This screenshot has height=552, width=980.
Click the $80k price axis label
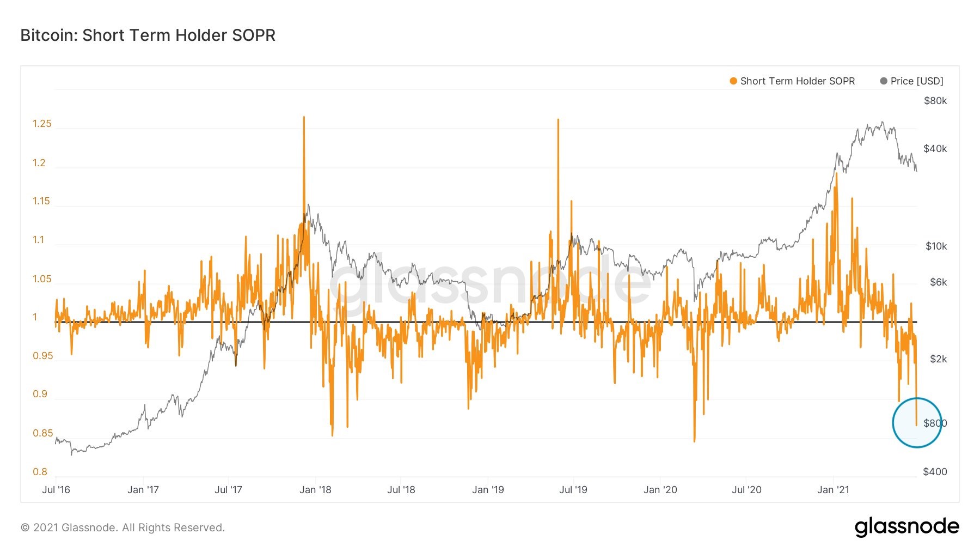coord(935,101)
